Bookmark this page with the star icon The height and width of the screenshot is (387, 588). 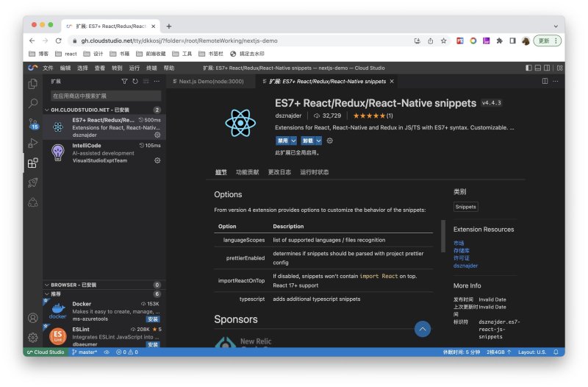[444, 41]
